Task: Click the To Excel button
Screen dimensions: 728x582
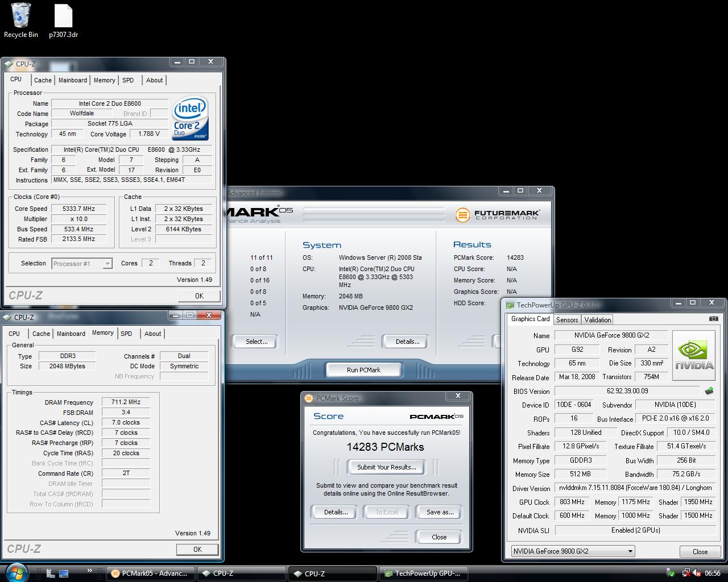Action: pos(387,512)
